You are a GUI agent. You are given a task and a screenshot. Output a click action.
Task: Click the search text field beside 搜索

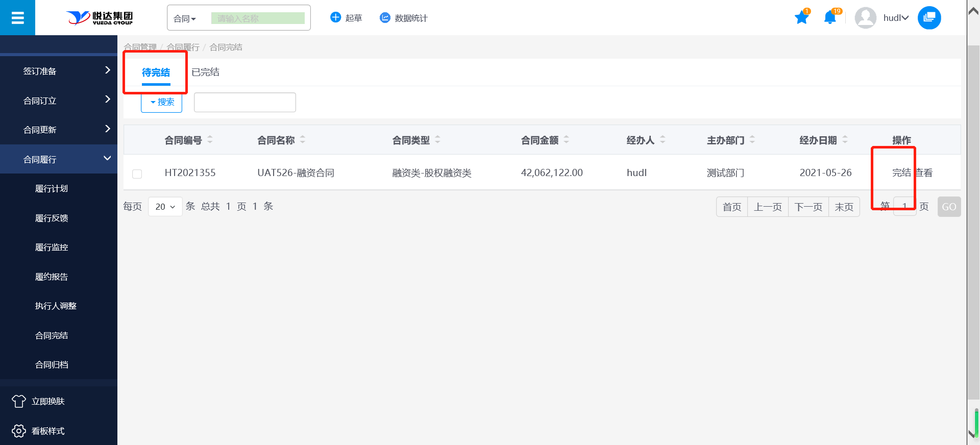click(244, 102)
